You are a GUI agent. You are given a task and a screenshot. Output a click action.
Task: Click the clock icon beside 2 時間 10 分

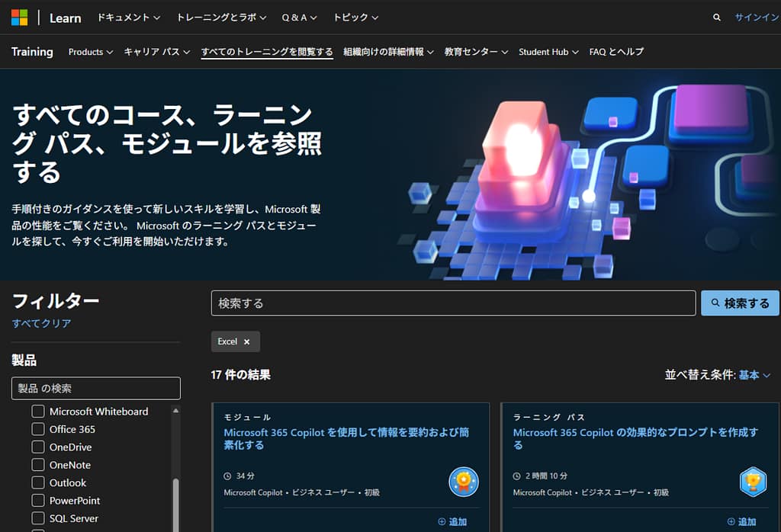[x=516, y=476]
